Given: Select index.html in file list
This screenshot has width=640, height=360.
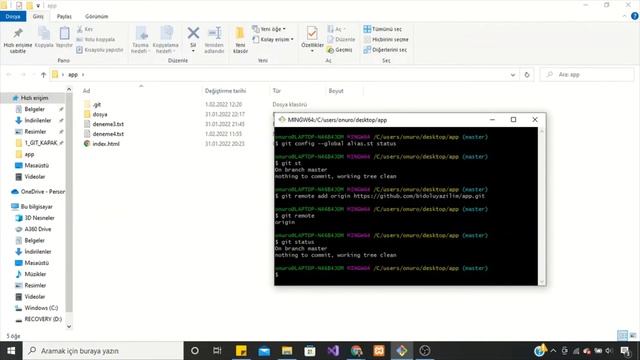Looking at the screenshot, I should point(106,144).
